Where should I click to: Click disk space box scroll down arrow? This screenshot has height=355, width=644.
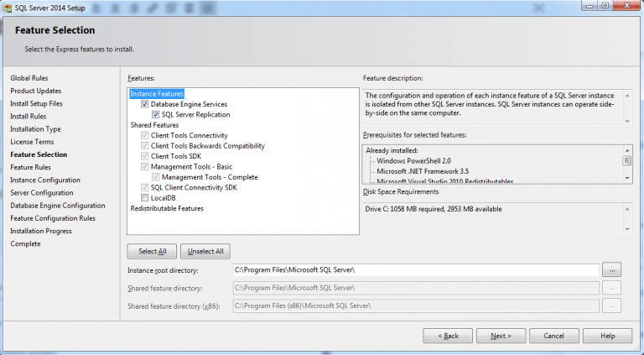627,229
